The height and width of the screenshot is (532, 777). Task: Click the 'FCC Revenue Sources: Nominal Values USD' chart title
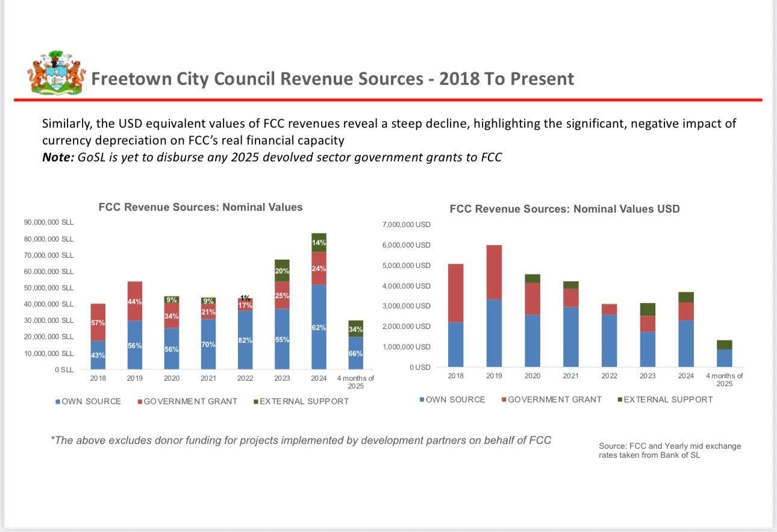click(564, 209)
